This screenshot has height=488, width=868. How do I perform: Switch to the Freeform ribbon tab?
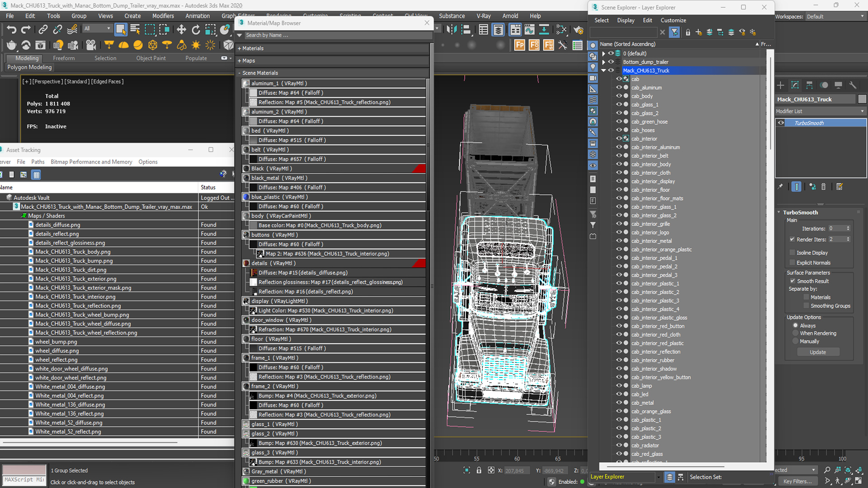coord(64,58)
